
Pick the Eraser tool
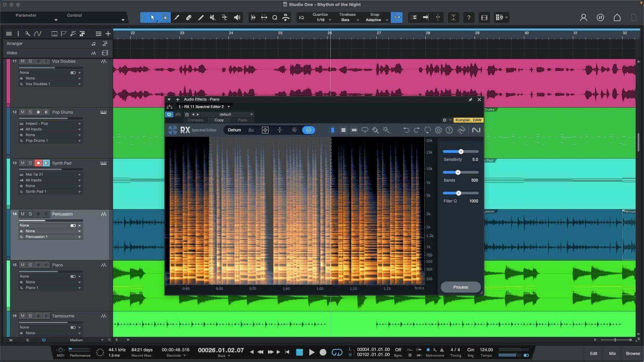point(189,17)
